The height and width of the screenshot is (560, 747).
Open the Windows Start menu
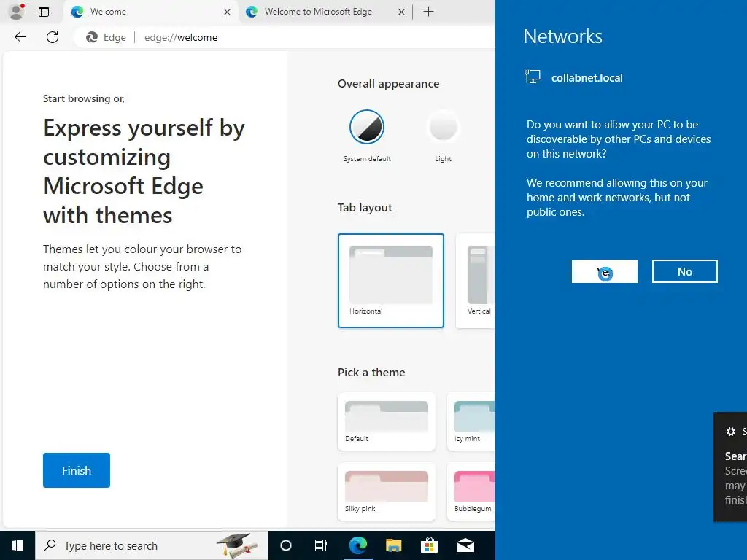click(18, 545)
